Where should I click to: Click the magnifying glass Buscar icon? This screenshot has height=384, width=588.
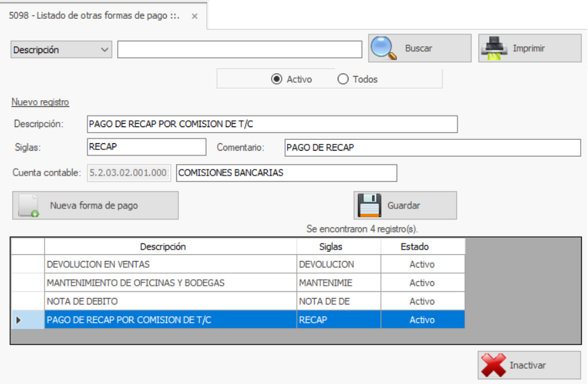[x=385, y=48]
